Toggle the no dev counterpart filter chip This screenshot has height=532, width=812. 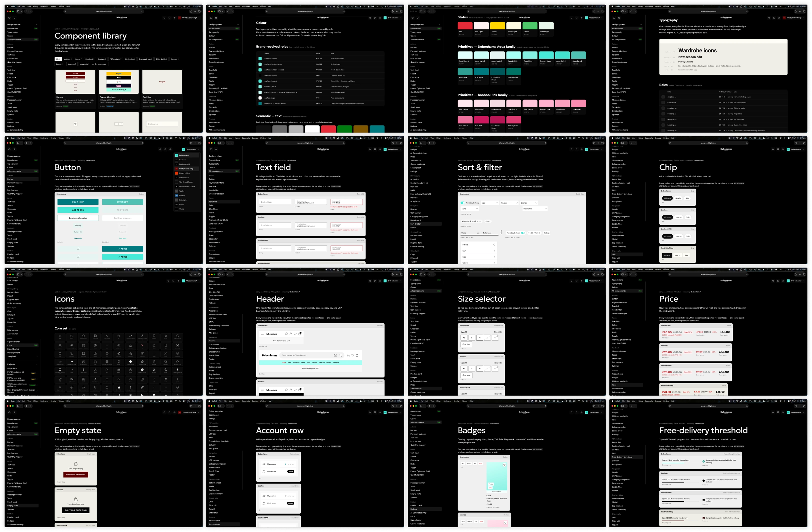(x=99, y=64)
